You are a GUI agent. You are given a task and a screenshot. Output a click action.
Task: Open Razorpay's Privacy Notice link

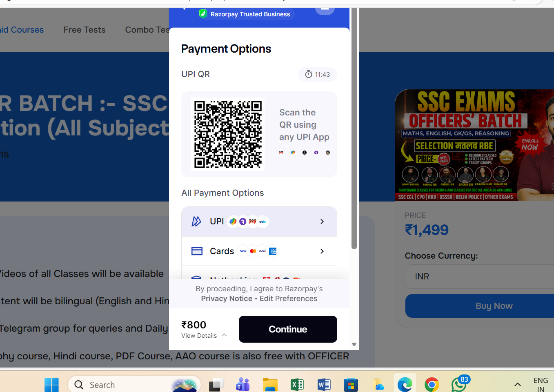pos(227,299)
